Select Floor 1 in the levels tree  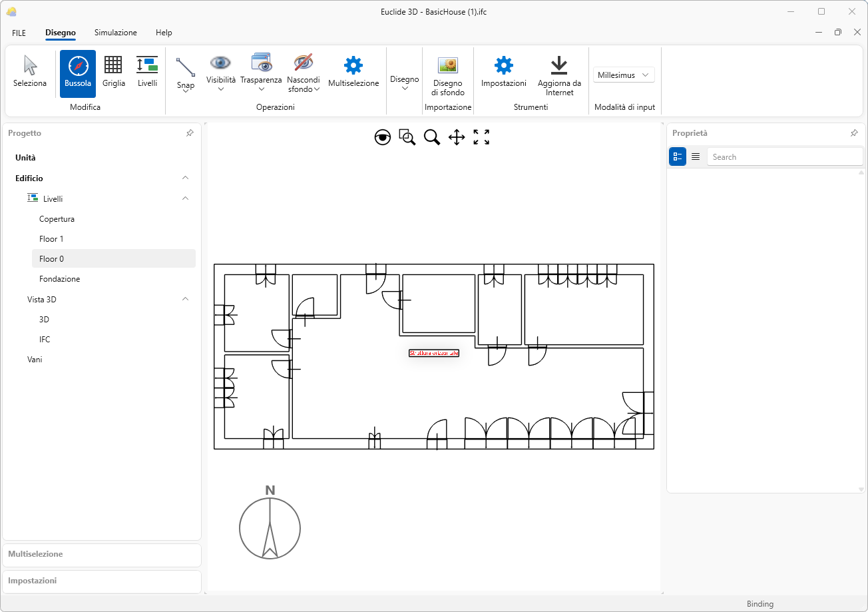point(51,238)
